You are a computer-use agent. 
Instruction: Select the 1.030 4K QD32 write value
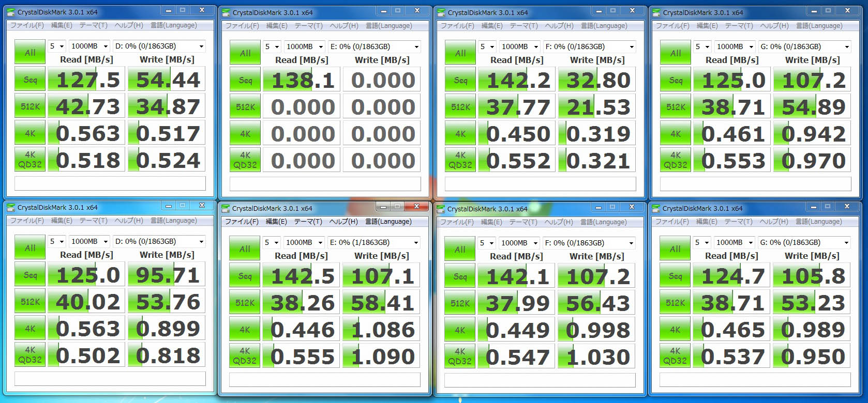click(596, 357)
